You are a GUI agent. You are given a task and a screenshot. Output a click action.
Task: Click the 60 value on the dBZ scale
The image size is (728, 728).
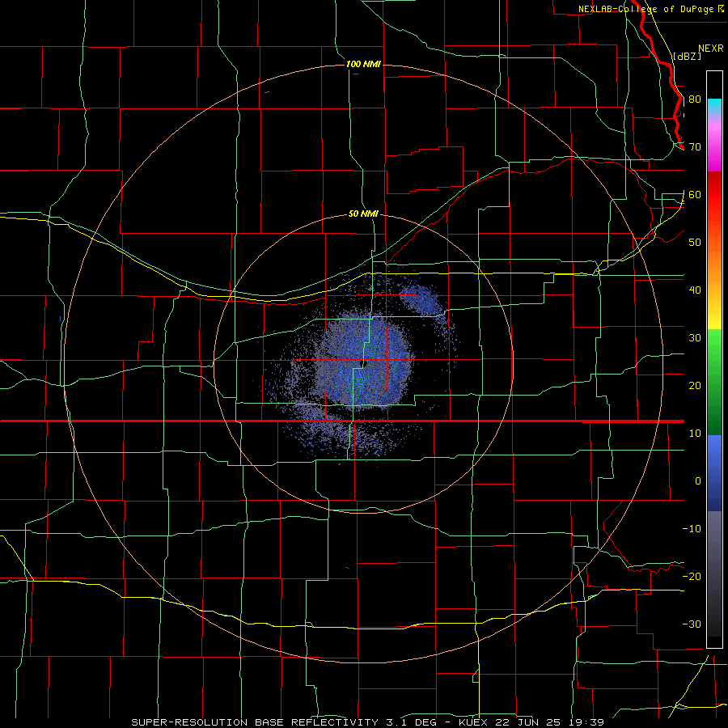point(695,195)
